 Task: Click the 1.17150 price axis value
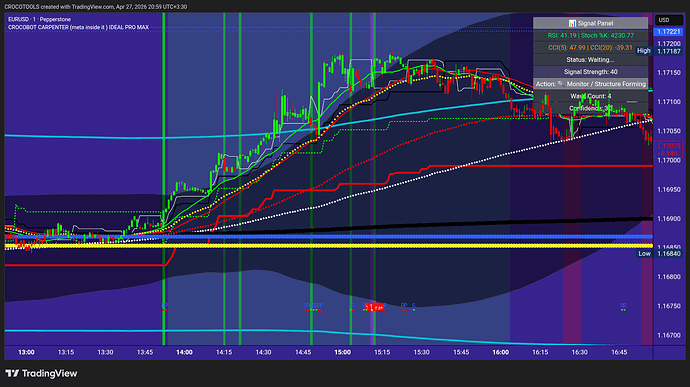click(x=668, y=73)
